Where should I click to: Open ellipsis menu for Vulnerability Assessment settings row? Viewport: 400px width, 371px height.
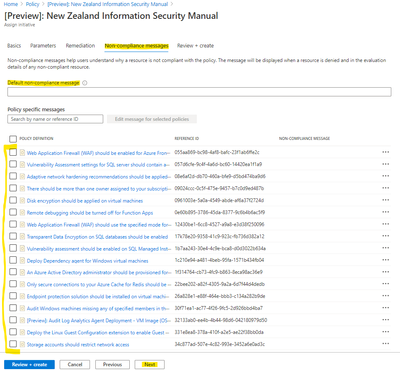click(386, 164)
